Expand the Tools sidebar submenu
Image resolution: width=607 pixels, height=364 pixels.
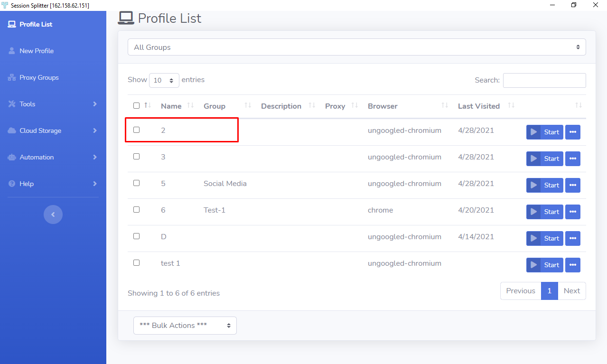pyautogui.click(x=53, y=104)
